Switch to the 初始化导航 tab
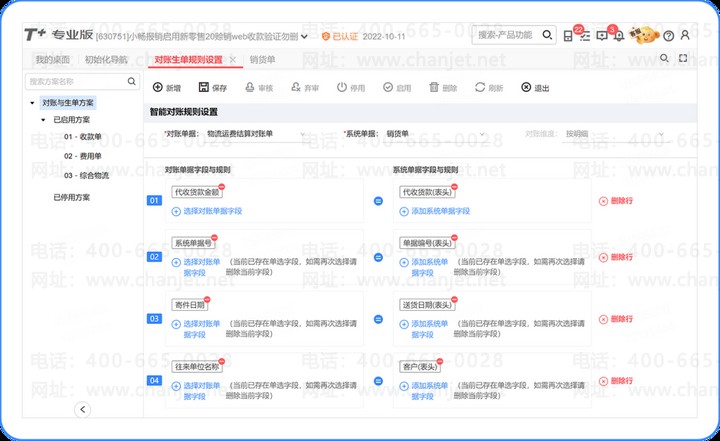This screenshot has height=441, width=720. pyautogui.click(x=106, y=60)
